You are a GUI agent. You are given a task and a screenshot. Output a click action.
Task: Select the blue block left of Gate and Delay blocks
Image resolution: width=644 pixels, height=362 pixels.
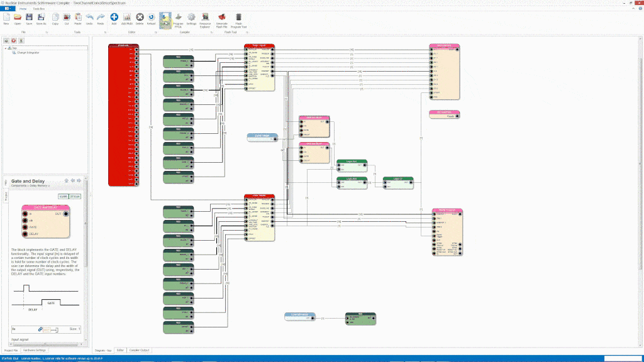pyautogui.click(x=262, y=137)
